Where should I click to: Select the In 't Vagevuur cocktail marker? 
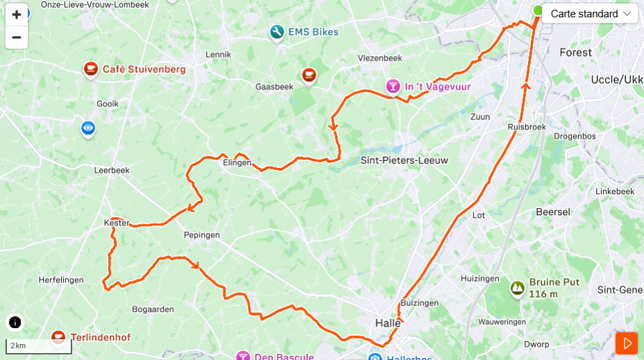(393, 87)
